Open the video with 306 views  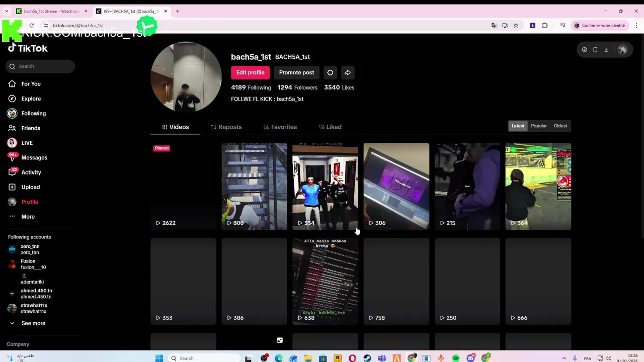(x=396, y=187)
